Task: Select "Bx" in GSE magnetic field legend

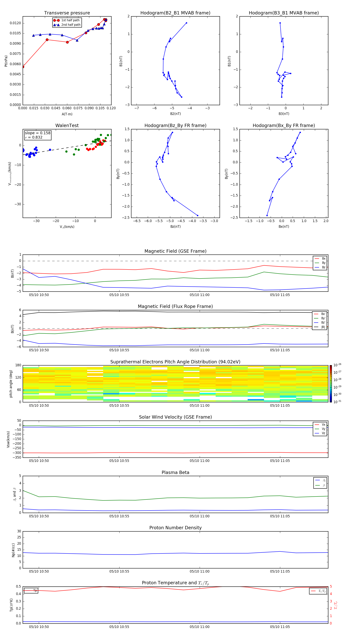Action: (320, 259)
